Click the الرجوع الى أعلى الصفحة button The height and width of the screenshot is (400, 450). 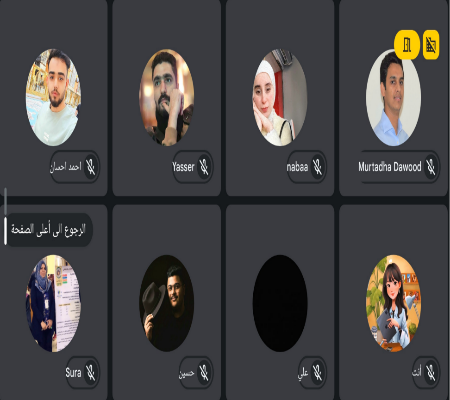point(49,230)
